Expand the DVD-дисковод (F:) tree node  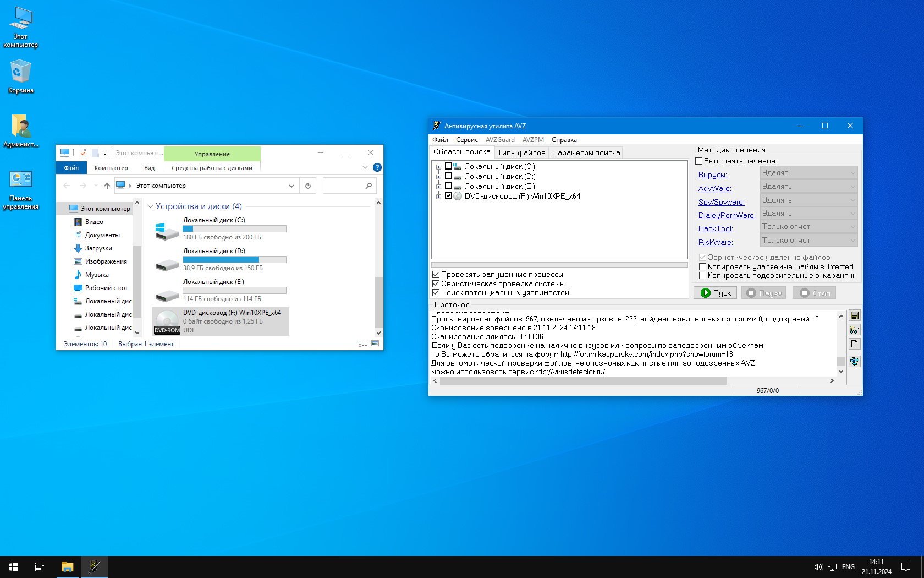click(x=438, y=197)
